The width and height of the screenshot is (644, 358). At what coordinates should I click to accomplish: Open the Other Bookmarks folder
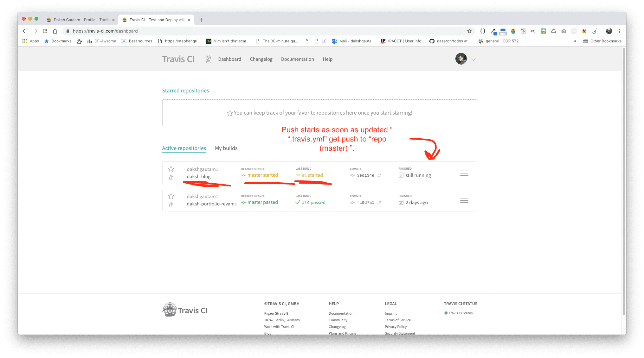click(602, 41)
